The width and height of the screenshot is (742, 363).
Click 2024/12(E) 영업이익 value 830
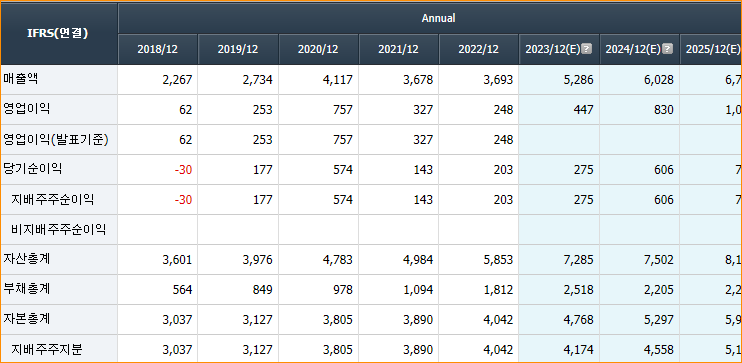click(x=664, y=110)
